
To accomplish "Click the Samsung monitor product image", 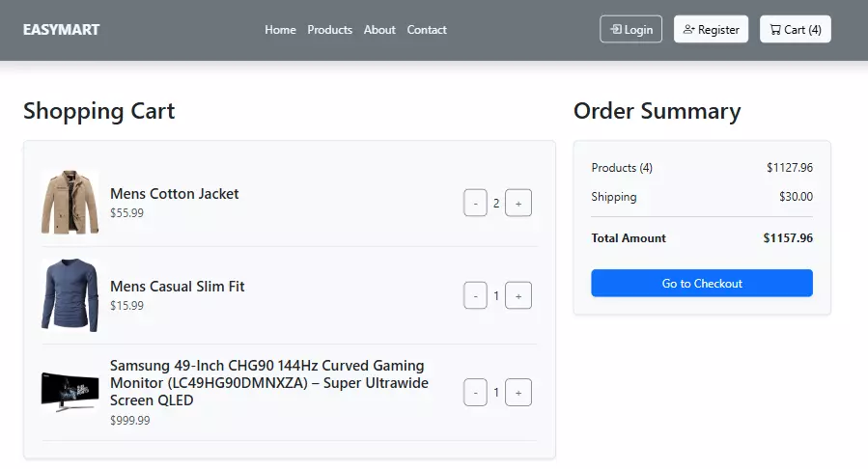I will point(70,392).
